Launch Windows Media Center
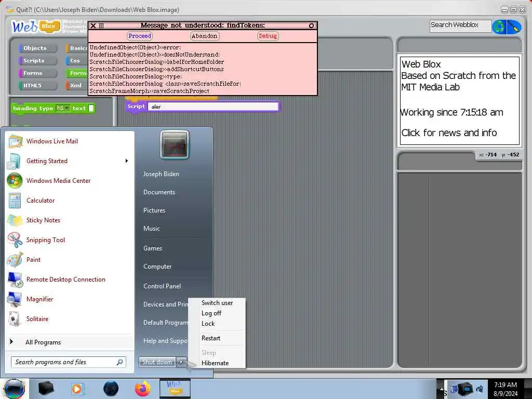The image size is (532, 399). click(70, 180)
